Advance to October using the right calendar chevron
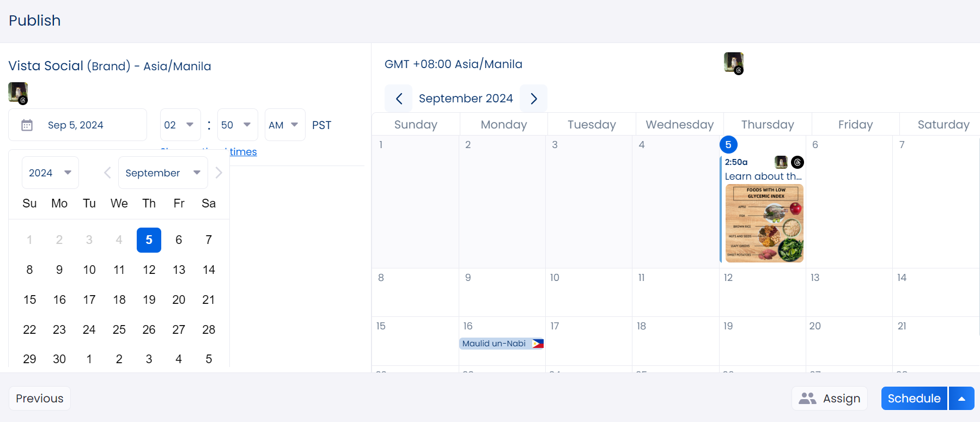The height and width of the screenshot is (422, 980). (533, 98)
